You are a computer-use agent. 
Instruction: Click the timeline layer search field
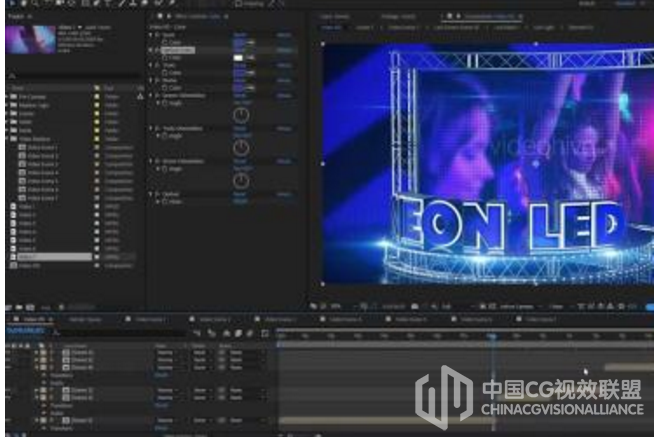pos(121,333)
